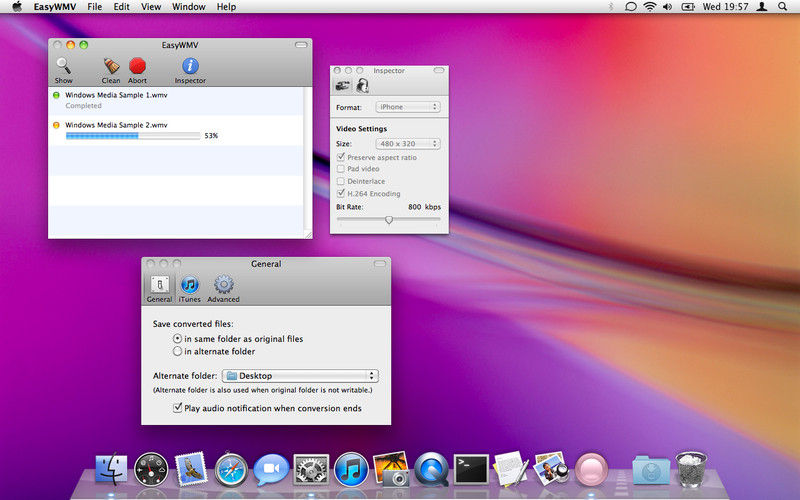This screenshot has height=500, width=800.
Task: Open the Format iPhone dropdown
Action: 407,106
